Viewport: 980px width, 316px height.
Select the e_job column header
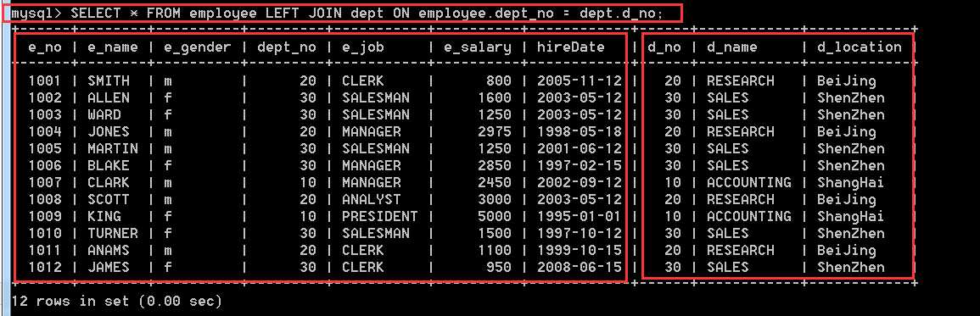click(362, 47)
